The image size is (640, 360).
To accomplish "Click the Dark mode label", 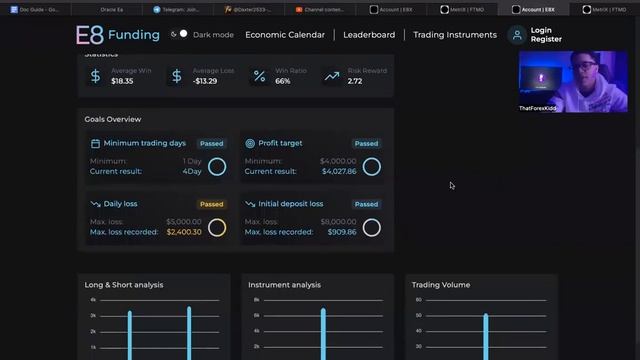I will coord(213,35).
